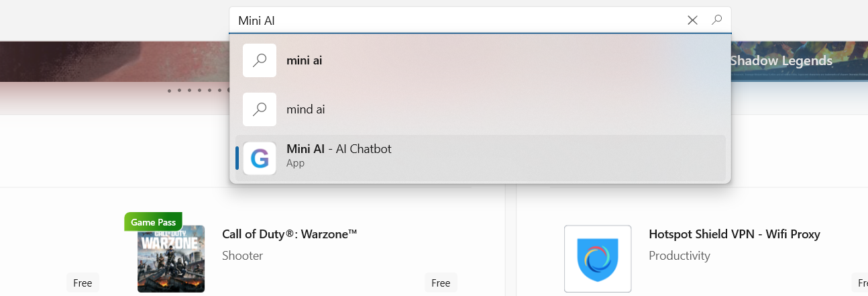Click the Mini AI chatbot G app icon

[260, 158]
